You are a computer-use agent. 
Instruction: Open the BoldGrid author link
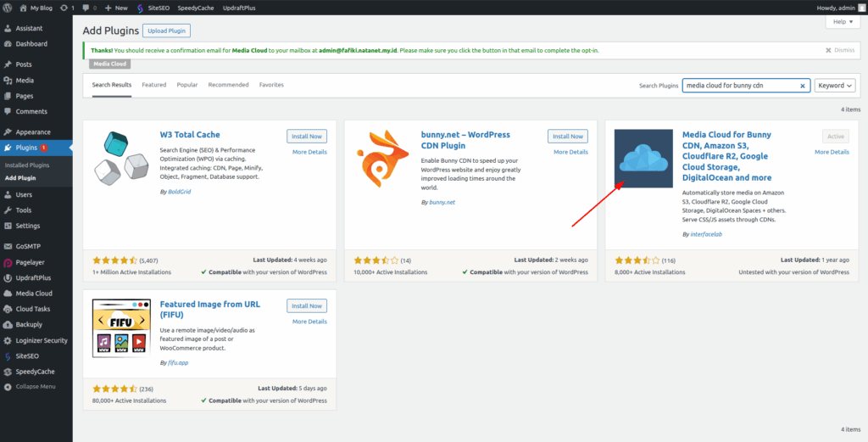(180, 192)
